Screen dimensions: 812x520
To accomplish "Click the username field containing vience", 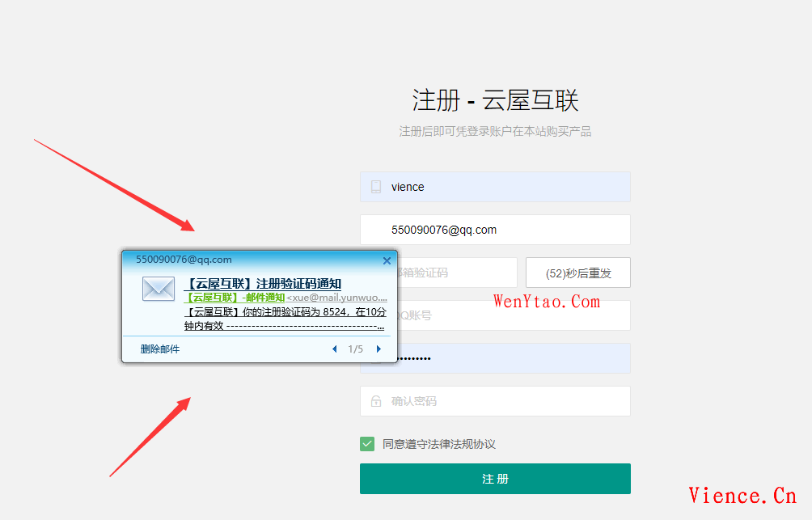I will point(495,187).
